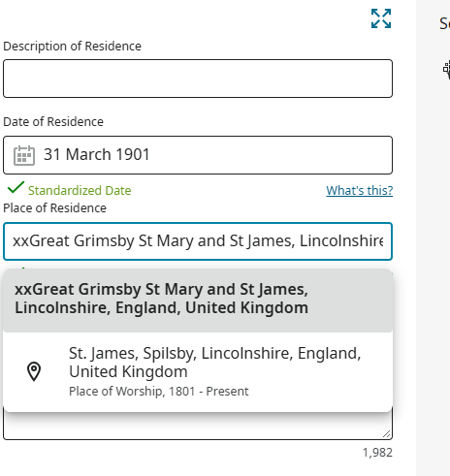Image resolution: width=450 pixels, height=476 pixels.
Task: Select the xxGreat Grimsby St Mary suggestion
Action: pyautogui.click(x=198, y=301)
